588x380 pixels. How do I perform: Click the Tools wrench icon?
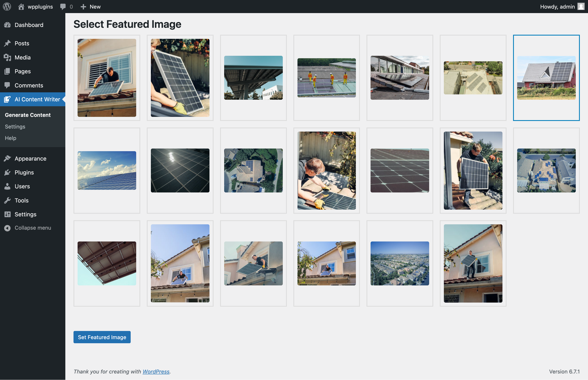pos(7,200)
